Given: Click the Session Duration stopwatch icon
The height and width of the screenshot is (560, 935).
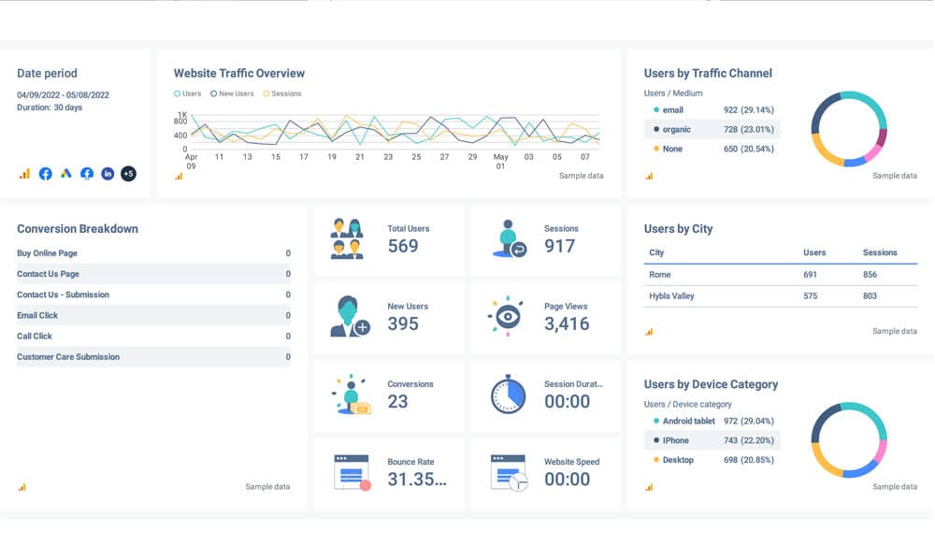Looking at the screenshot, I should pyautogui.click(x=509, y=395).
